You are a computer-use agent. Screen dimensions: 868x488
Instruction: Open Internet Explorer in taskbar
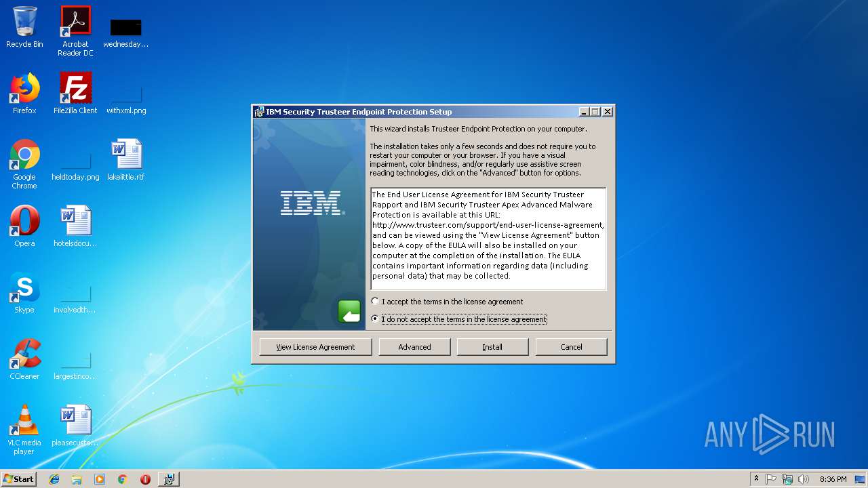tap(54, 479)
